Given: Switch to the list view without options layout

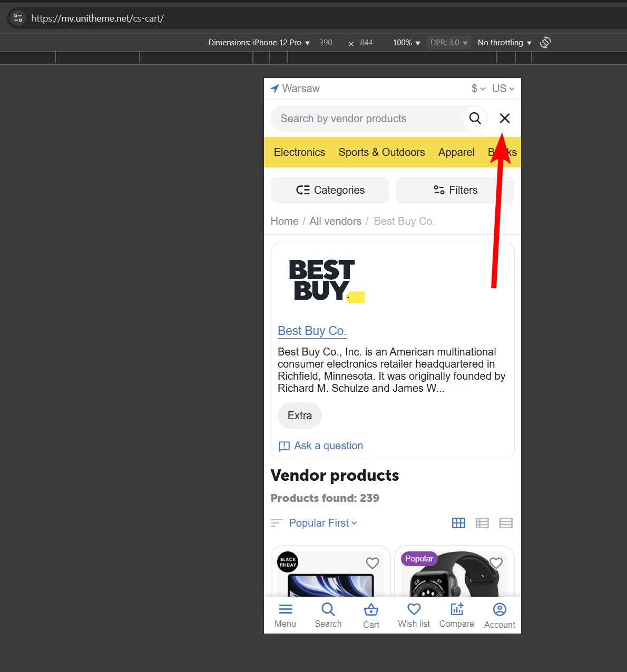Looking at the screenshot, I should [x=482, y=523].
